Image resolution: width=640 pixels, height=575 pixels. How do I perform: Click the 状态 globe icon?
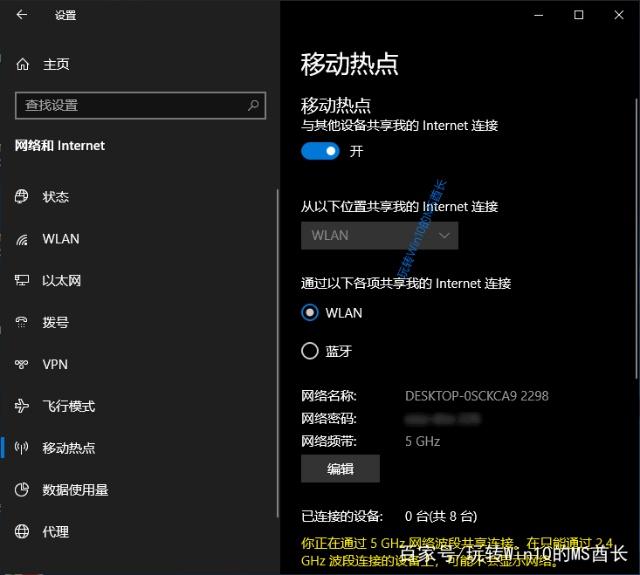(22, 197)
